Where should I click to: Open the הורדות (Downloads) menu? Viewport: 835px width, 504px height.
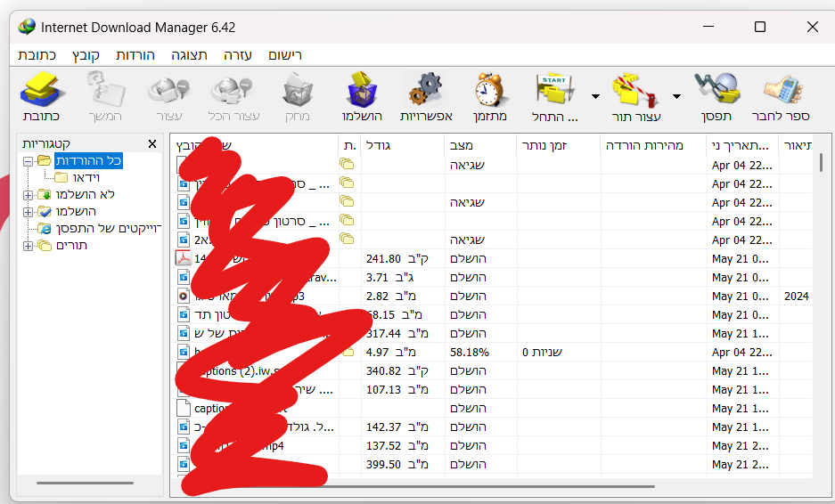135,55
